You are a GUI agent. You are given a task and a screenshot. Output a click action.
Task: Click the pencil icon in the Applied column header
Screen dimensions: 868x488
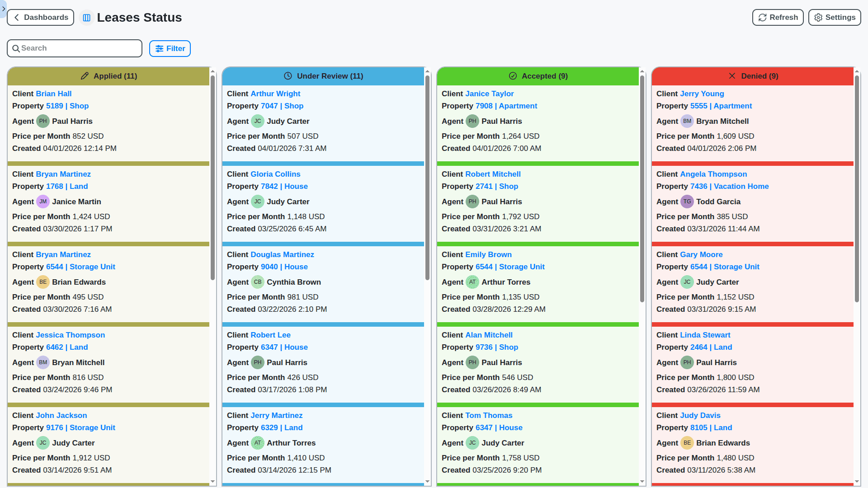(x=85, y=76)
